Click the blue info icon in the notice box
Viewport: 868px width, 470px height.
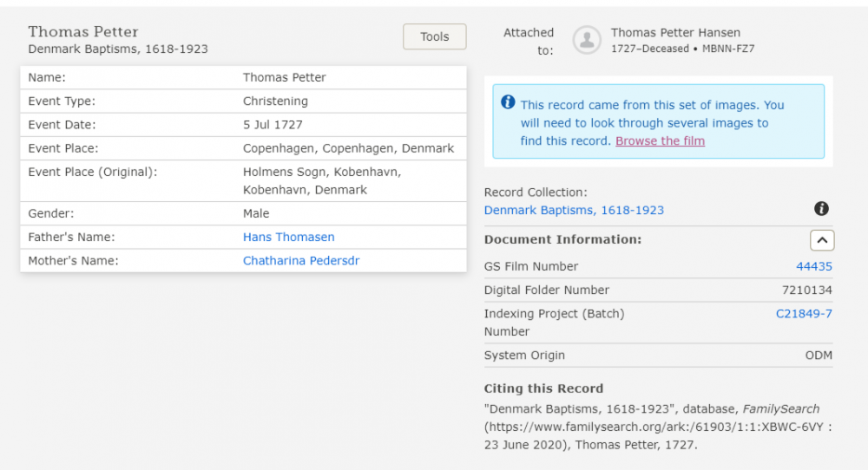[x=508, y=103]
